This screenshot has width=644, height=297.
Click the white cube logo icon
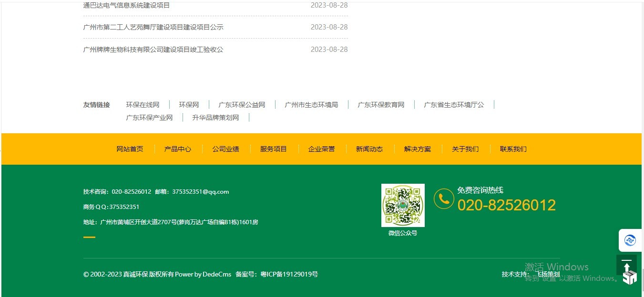tap(630, 277)
